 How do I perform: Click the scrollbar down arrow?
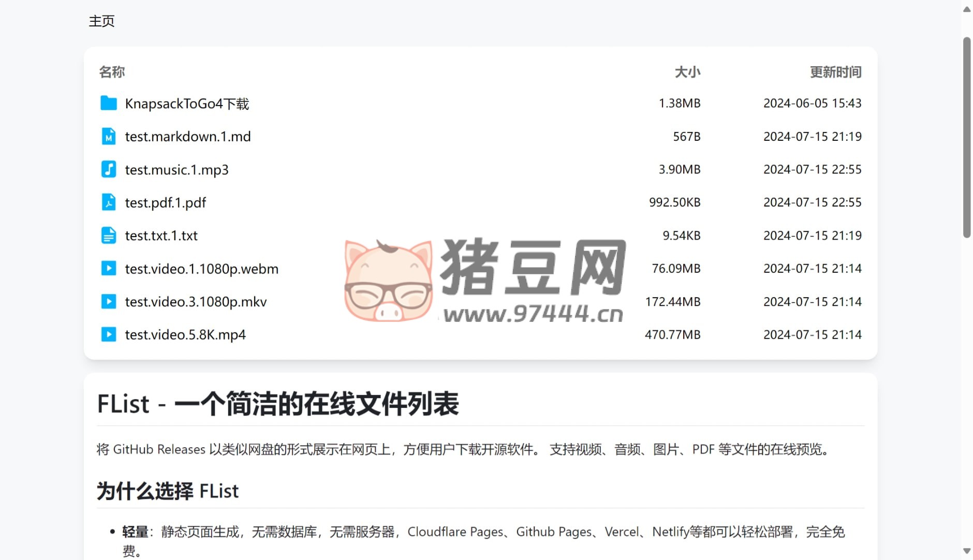[966, 551]
